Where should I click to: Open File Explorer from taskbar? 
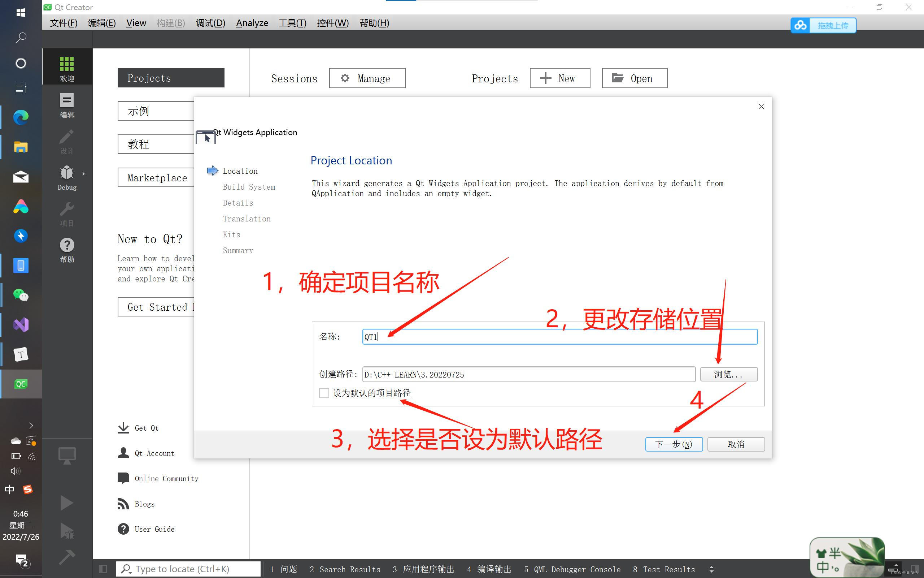point(21,147)
